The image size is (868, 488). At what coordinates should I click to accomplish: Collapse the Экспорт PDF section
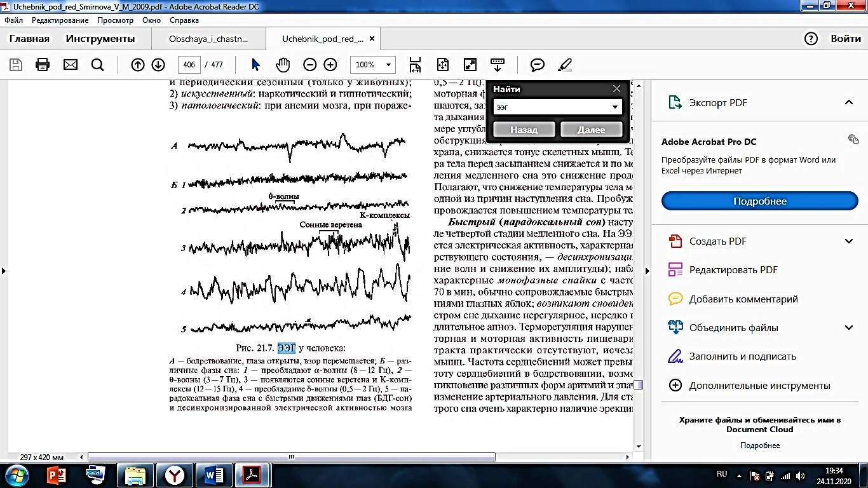click(x=848, y=102)
